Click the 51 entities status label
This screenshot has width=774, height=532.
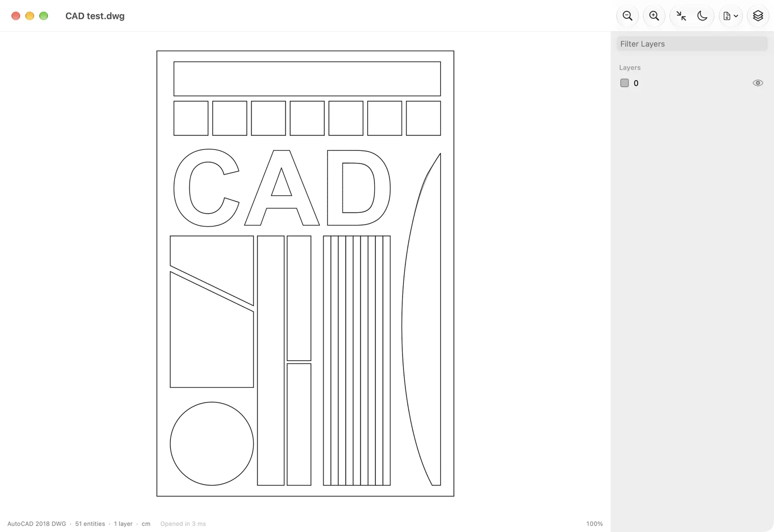tap(90, 524)
